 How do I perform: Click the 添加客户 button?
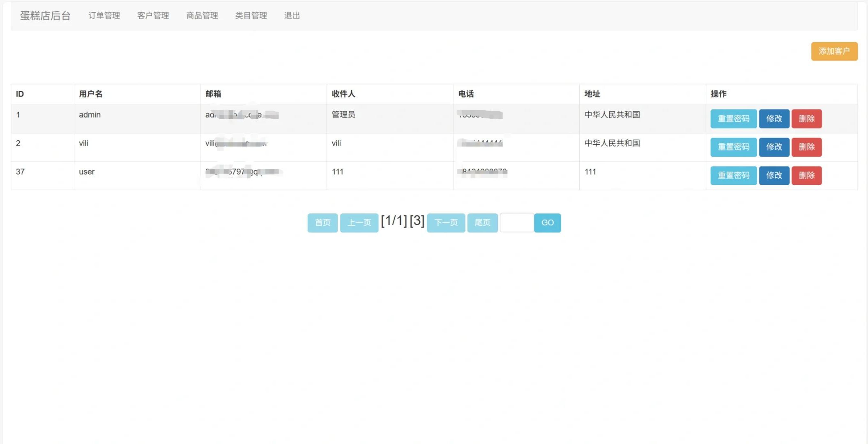click(x=834, y=51)
